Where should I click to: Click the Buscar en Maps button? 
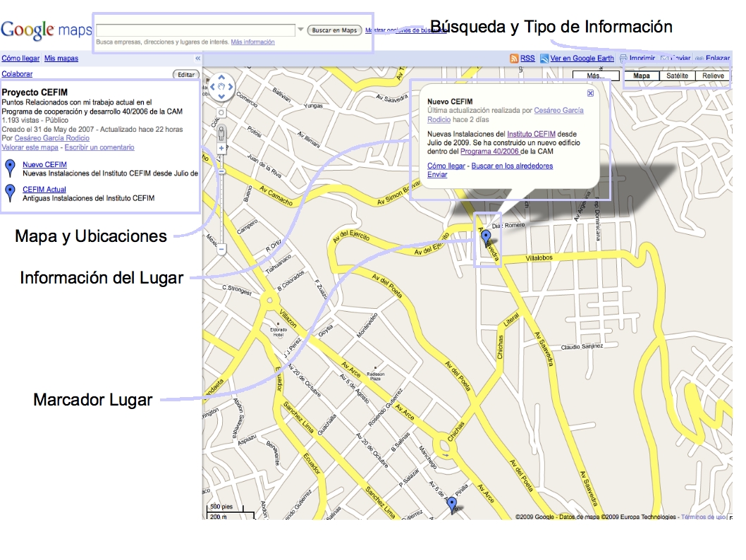[x=334, y=30]
